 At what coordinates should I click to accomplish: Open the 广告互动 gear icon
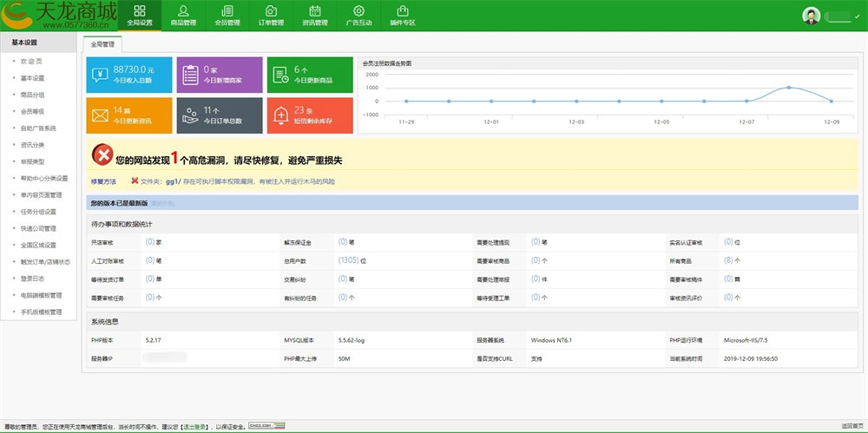pyautogui.click(x=358, y=11)
